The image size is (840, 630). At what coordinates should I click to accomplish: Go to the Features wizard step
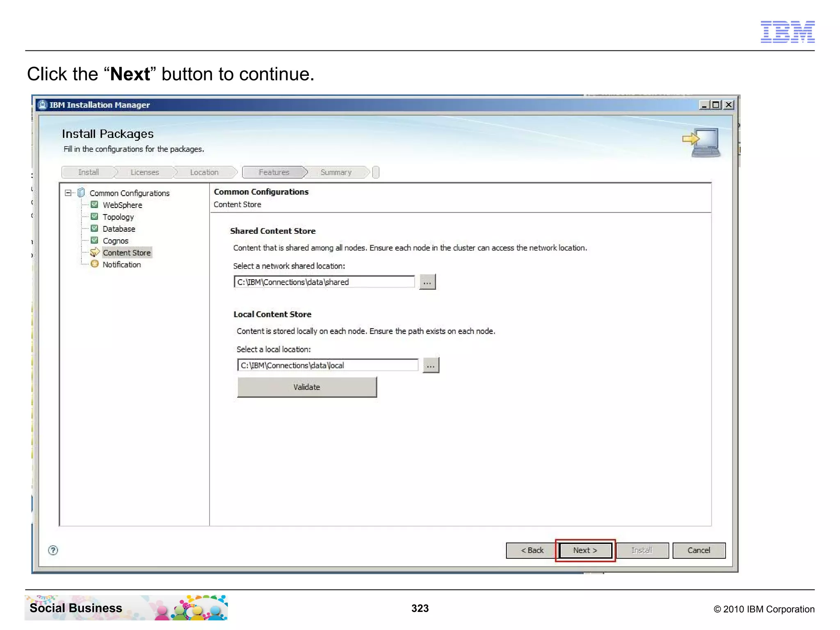click(x=274, y=172)
